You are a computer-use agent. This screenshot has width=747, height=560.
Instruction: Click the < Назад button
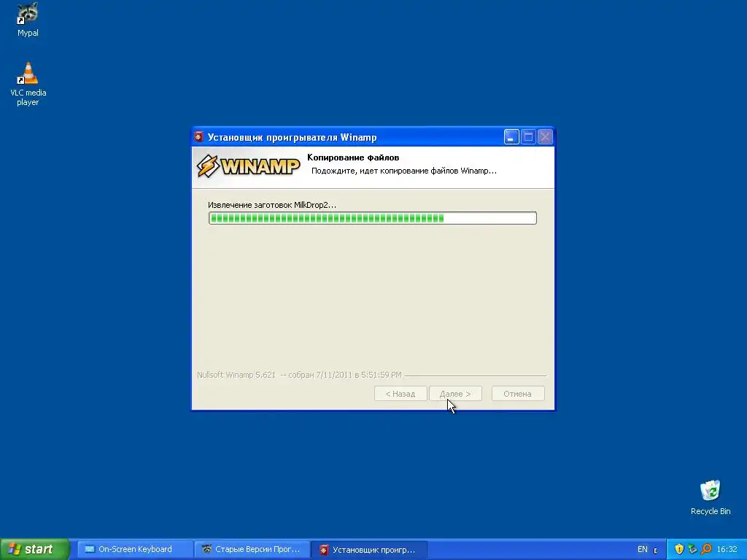coord(400,394)
